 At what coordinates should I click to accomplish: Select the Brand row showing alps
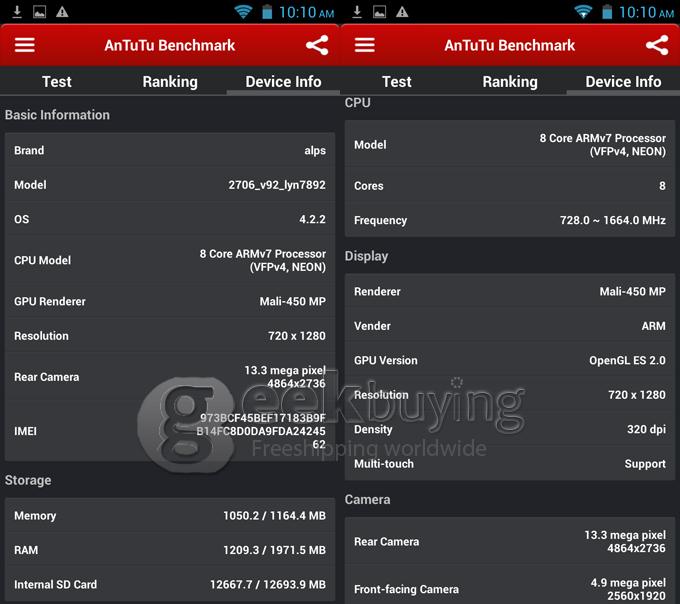pos(170,150)
